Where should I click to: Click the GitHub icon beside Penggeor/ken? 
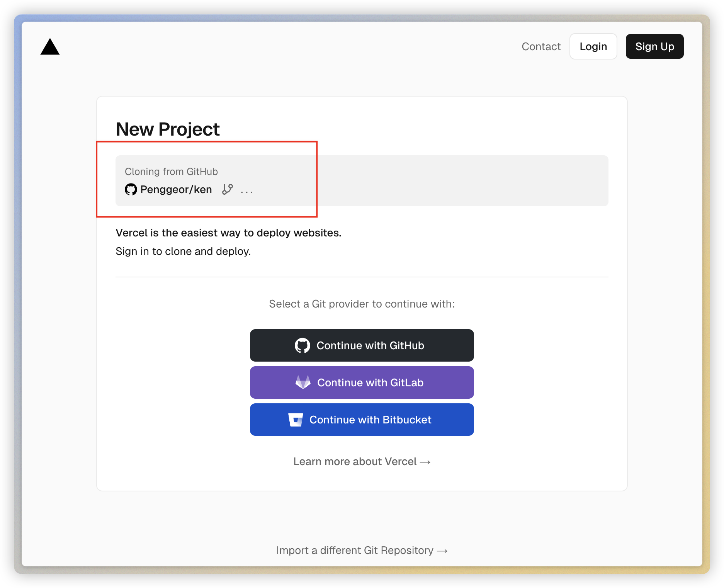click(131, 189)
